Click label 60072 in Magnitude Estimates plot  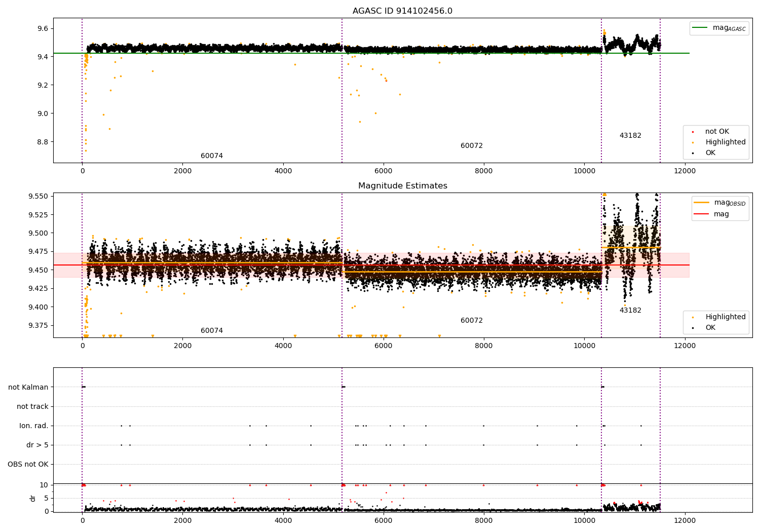(472, 321)
